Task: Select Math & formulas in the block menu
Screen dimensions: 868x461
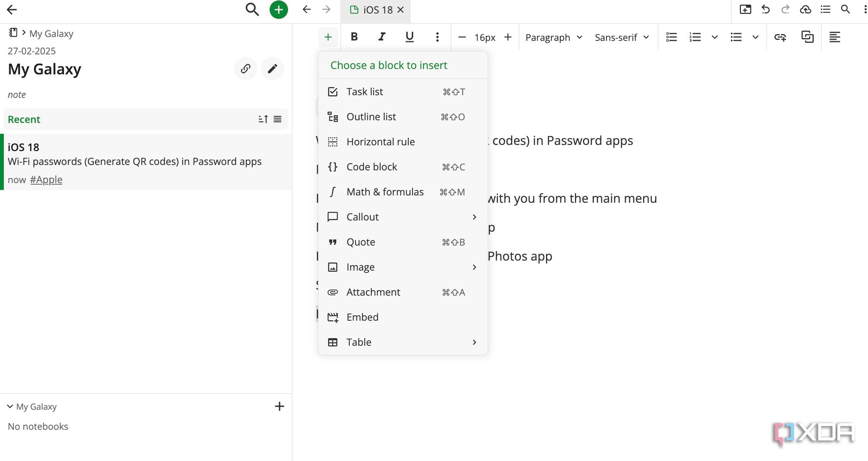Action: (x=403, y=192)
